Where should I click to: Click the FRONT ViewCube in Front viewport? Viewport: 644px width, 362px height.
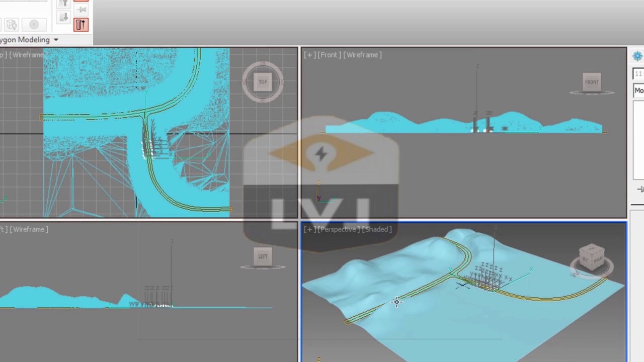(x=592, y=82)
